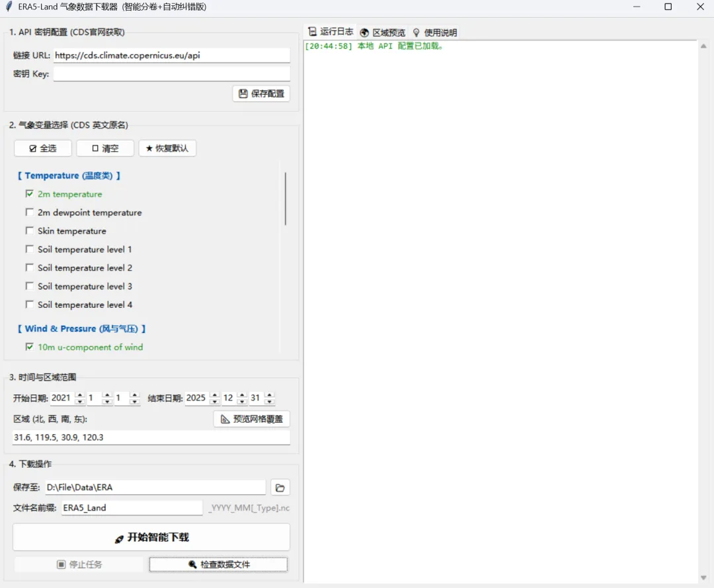Click the folder browse icon for save path
Screen dimensions: 714x588
tap(280, 488)
